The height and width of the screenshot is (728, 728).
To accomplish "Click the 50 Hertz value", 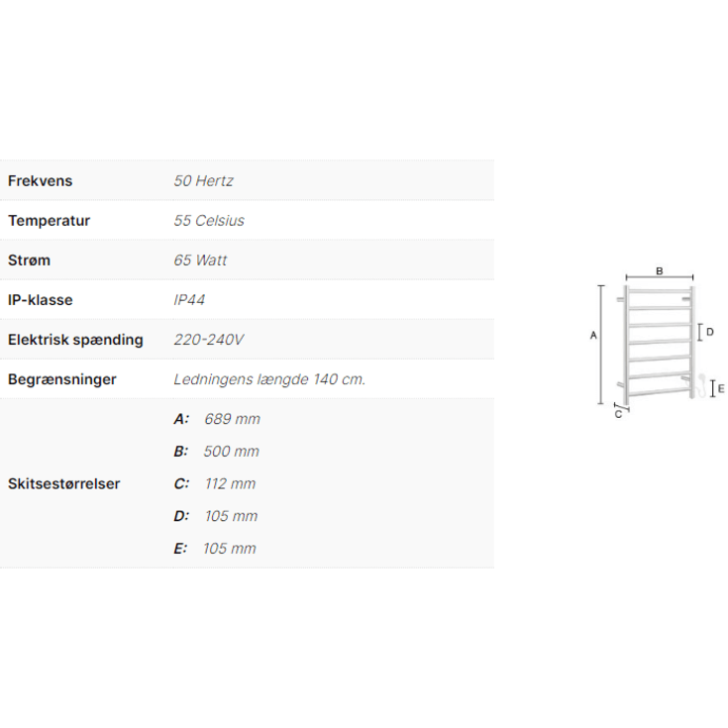I will coord(203,180).
